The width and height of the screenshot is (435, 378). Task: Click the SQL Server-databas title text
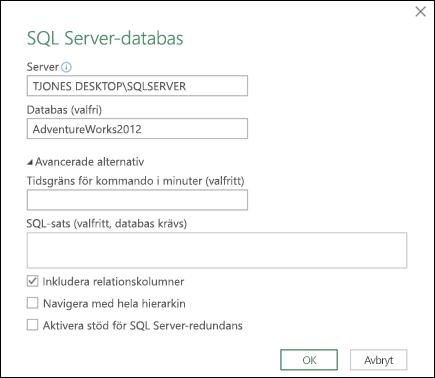click(x=105, y=38)
